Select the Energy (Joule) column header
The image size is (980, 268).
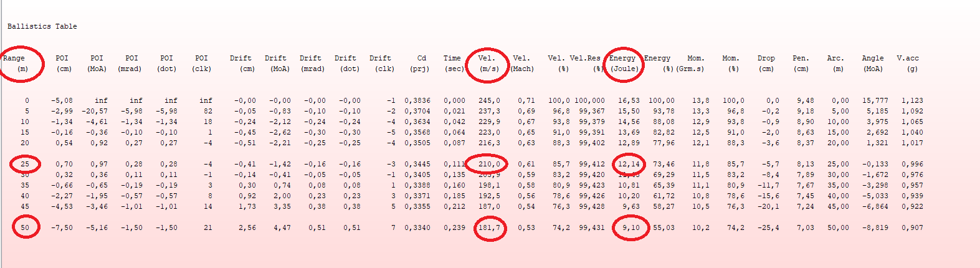click(x=624, y=63)
